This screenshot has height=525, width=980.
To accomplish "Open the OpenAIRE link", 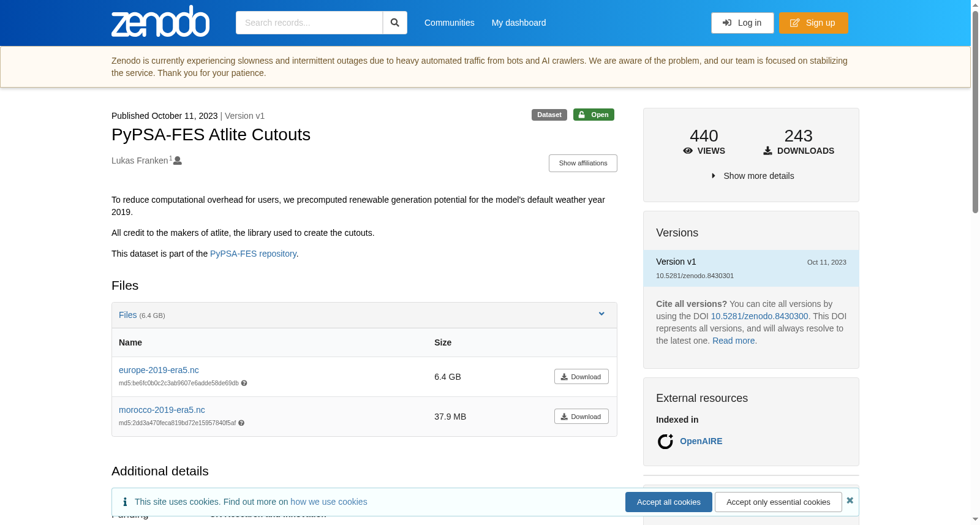I will click(701, 441).
